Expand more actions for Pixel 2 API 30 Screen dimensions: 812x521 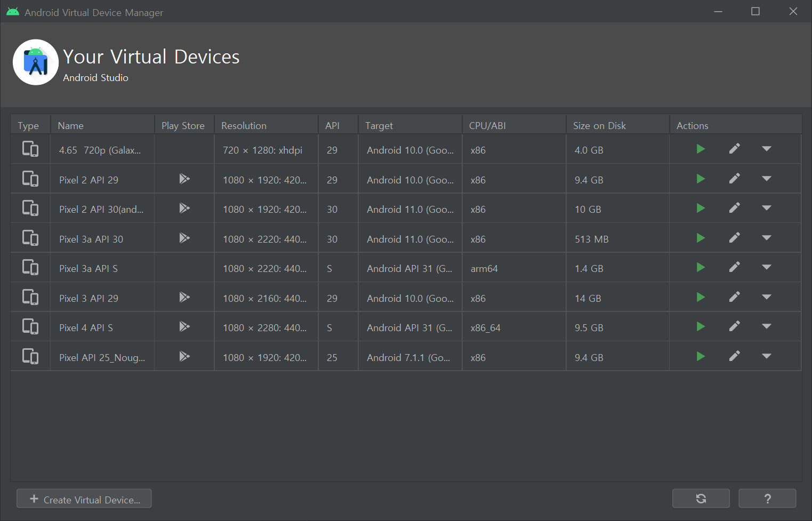[x=766, y=209]
